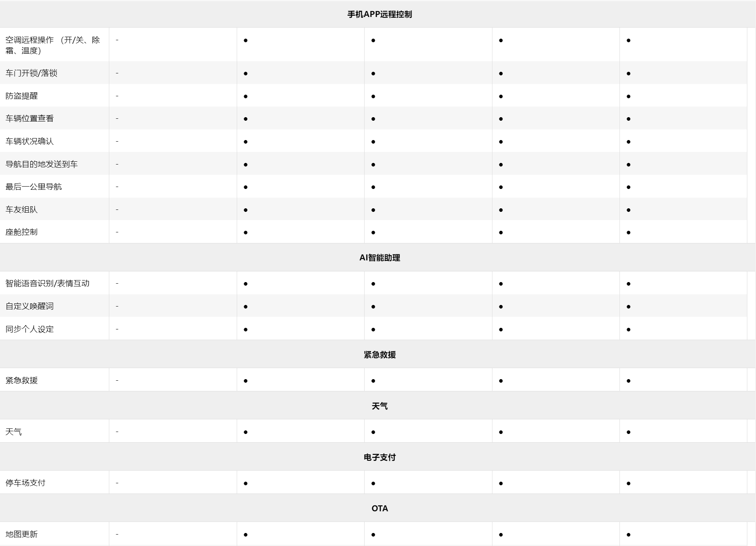Click the 空调远程操作 row label

click(x=52, y=45)
